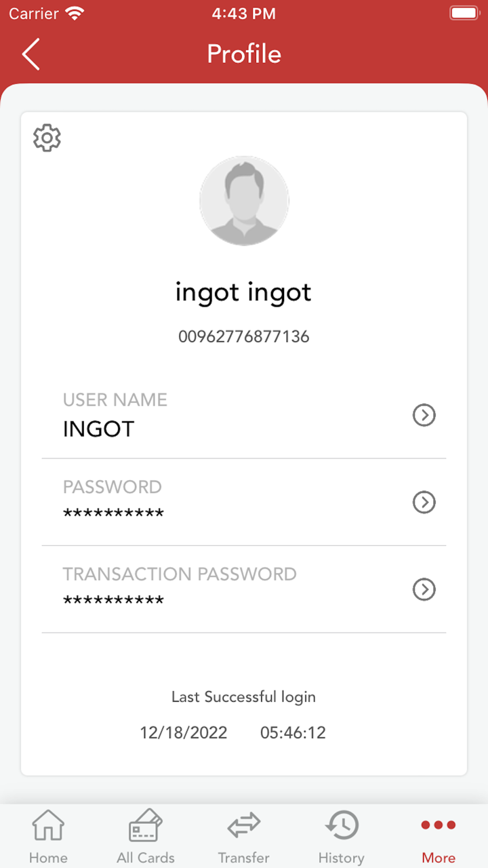Tap the Wi-Fi status bar icon
Viewport: 488px width, 868px height.
(x=75, y=14)
